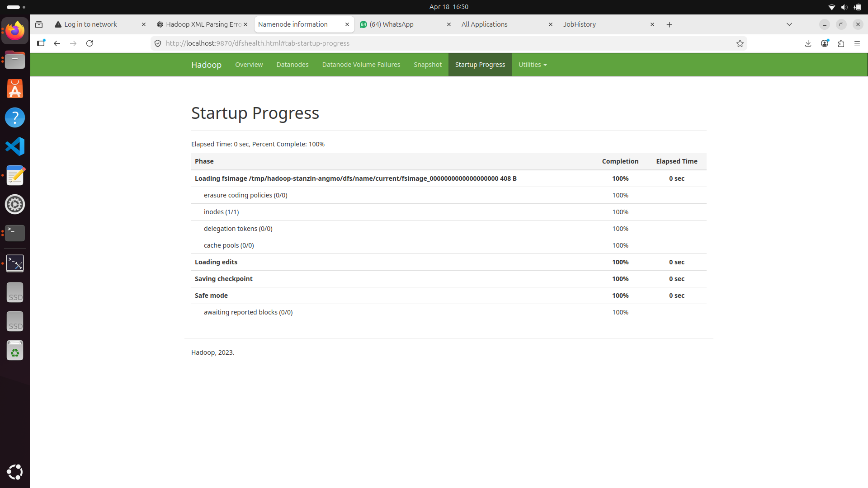Open the Firefox hamburger menu
The height and width of the screenshot is (488, 868).
tap(857, 43)
